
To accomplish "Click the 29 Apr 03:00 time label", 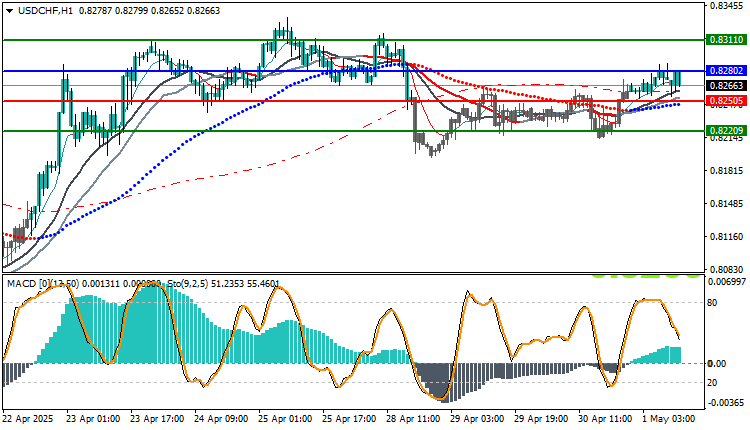I will pos(477,419).
